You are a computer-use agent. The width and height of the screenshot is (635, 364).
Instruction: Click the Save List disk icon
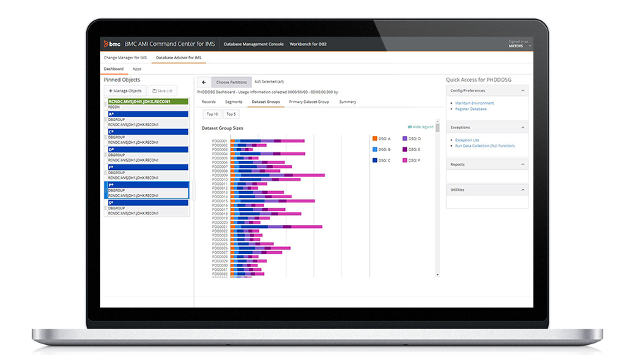(155, 91)
